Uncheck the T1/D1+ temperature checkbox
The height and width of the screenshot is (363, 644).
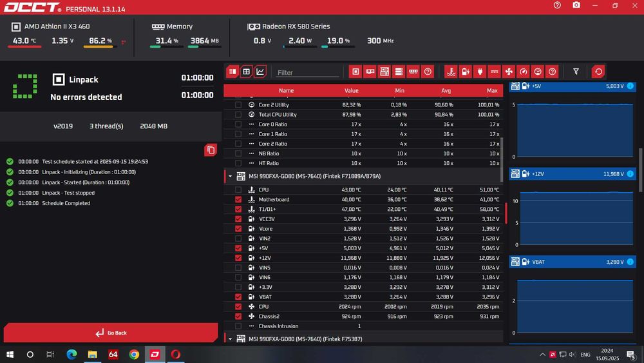(238, 210)
